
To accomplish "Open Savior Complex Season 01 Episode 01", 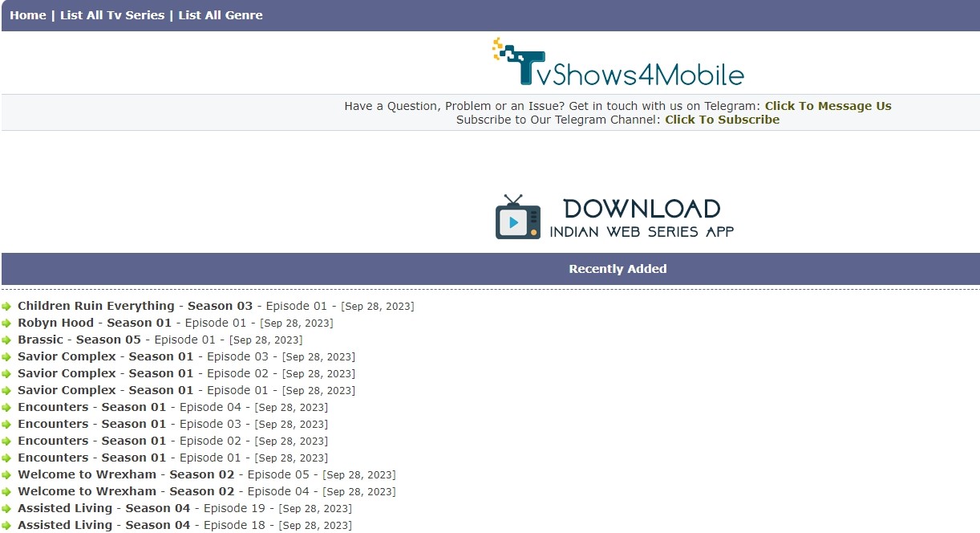I will (x=144, y=390).
